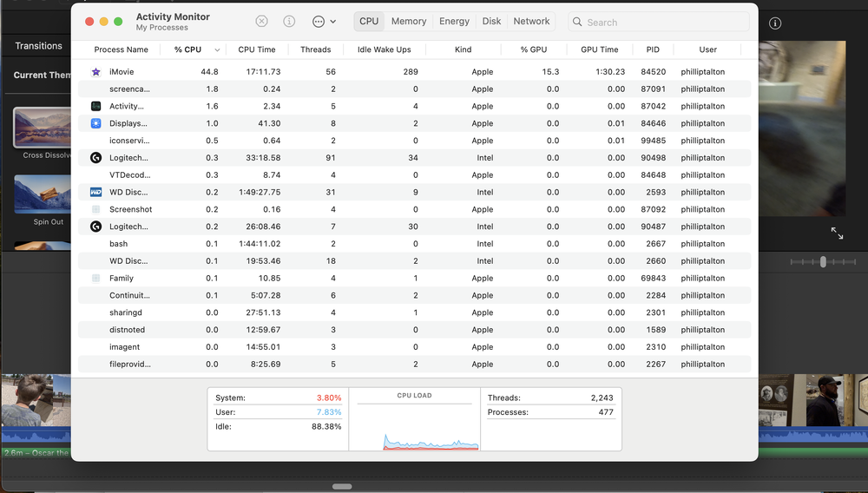Sort by the Threads column header

pyautogui.click(x=316, y=49)
